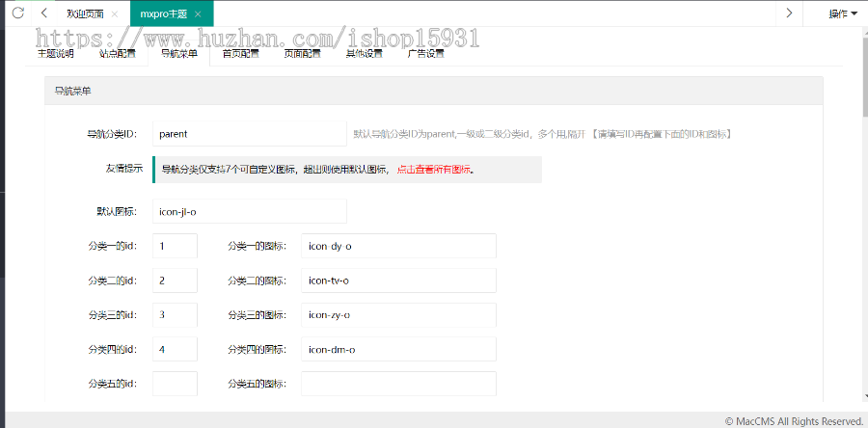
Task: Open the 主题说明 tab
Action: 55,54
